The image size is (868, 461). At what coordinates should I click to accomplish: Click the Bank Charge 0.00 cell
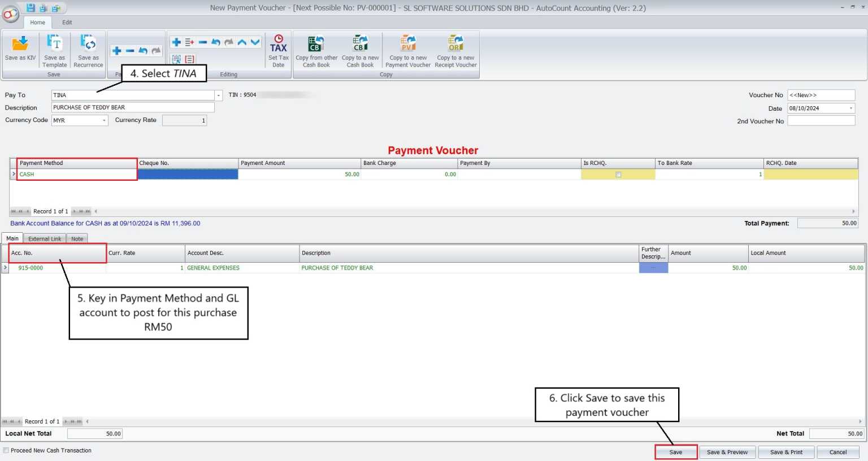409,175
